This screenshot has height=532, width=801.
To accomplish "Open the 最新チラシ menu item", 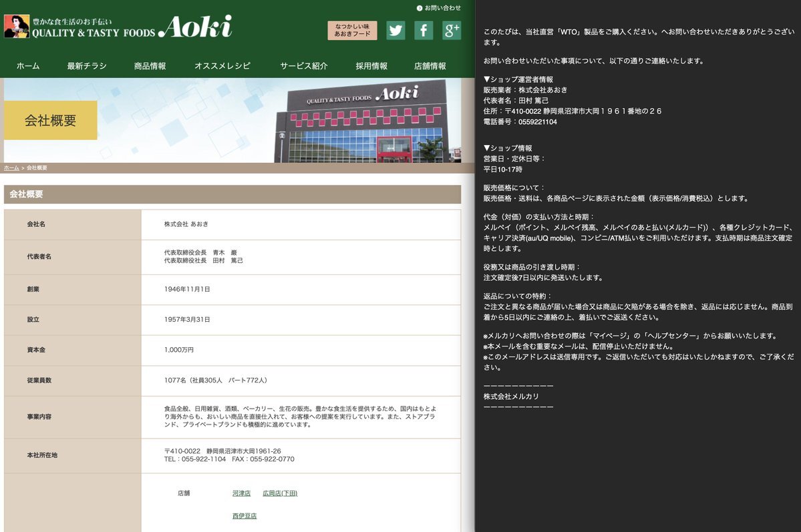I will click(x=87, y=66).
